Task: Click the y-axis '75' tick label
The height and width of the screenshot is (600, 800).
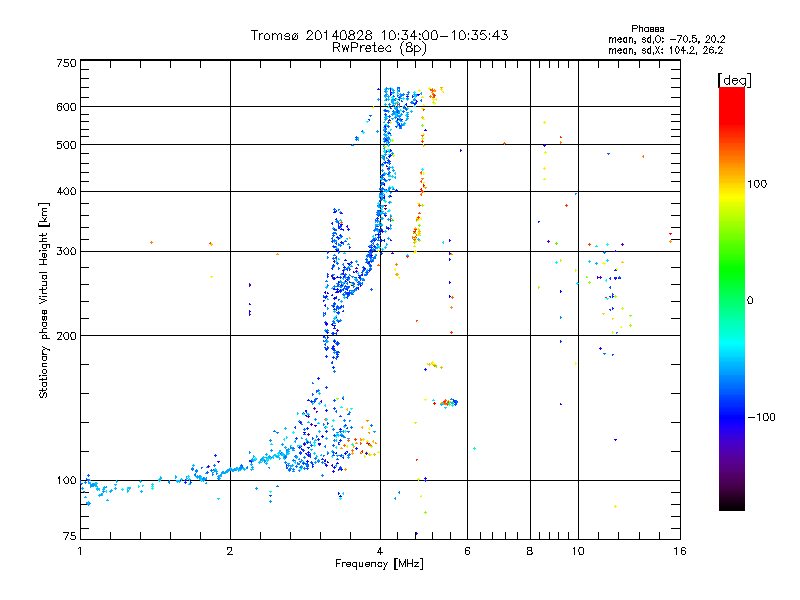Action: click(70, 536)
